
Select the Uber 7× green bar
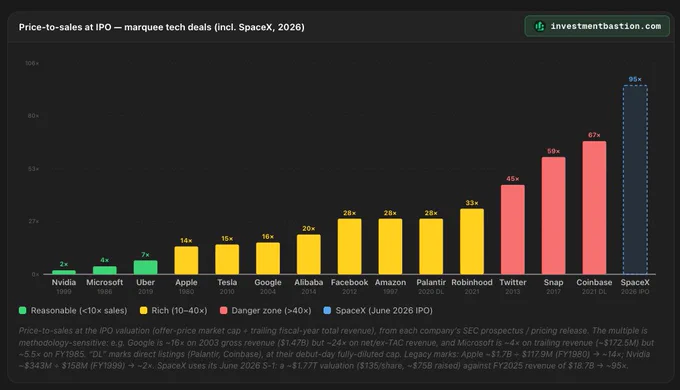[145, 267]
